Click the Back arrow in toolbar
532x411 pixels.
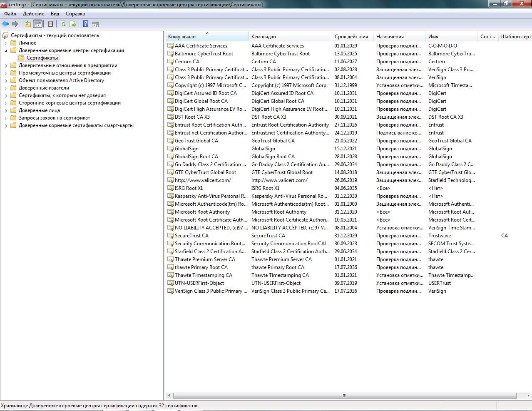click(x=5, y=24)
